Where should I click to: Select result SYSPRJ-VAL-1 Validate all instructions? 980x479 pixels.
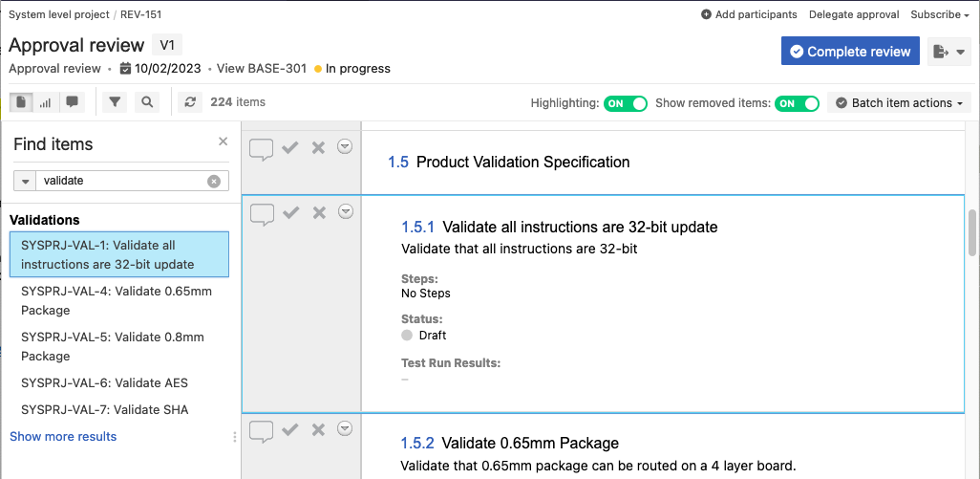coord(119,254)
